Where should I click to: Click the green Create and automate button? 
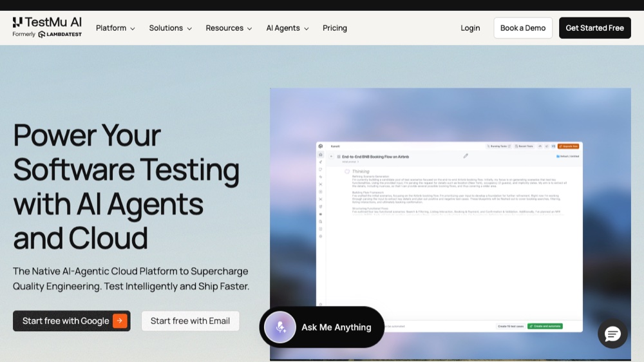point(545,327)
